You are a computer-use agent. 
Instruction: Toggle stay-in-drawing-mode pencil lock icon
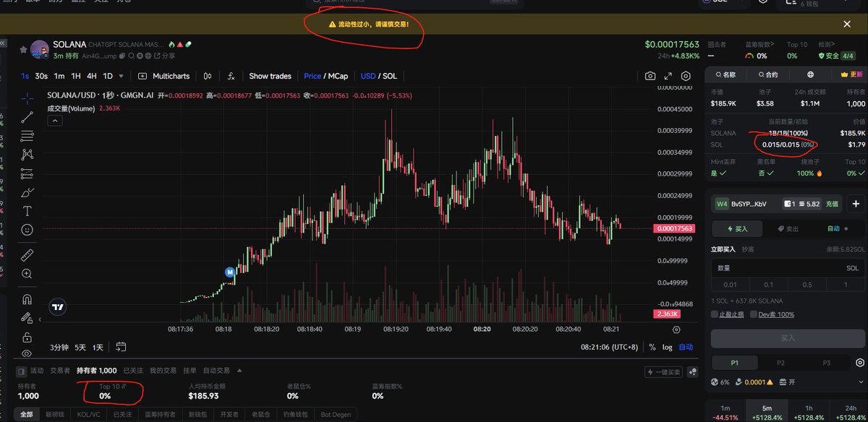click(27, 317)
